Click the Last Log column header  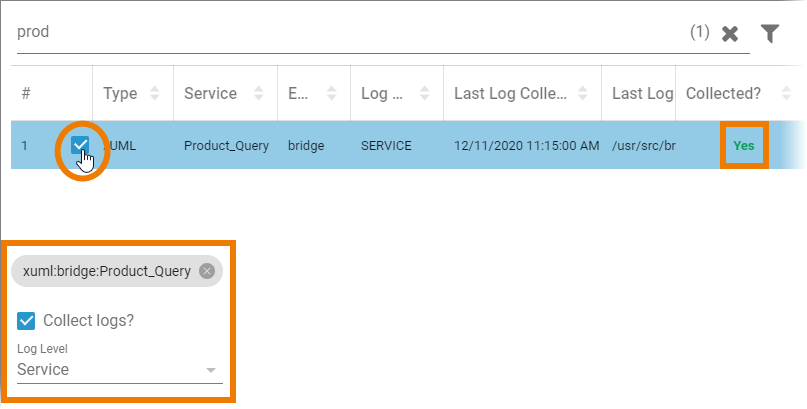click(x=642, y=94)
